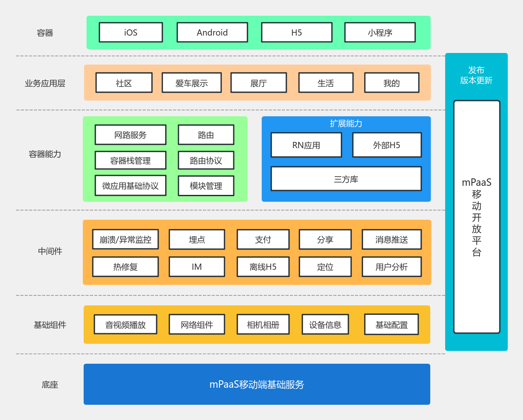Click the 外部H5 box

point(387,145)
